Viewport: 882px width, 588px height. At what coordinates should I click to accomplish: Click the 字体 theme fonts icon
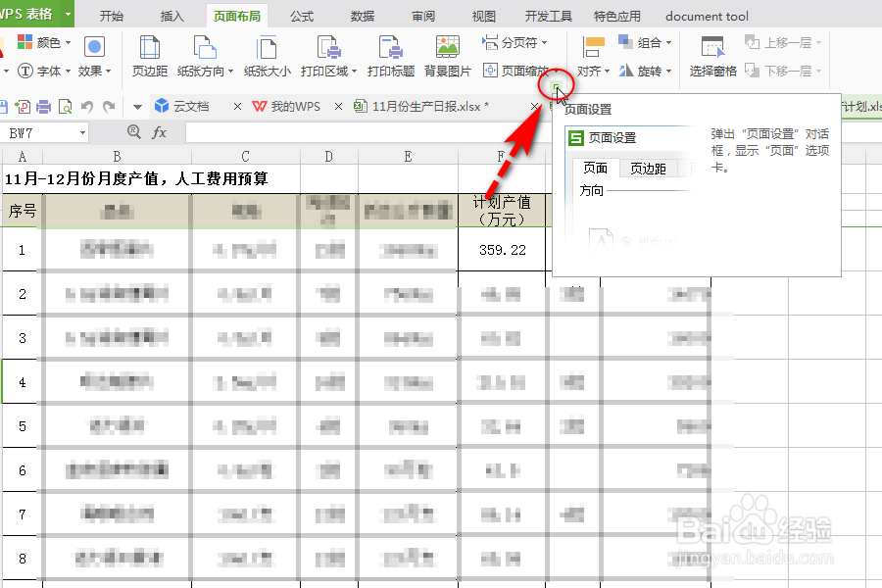pyautogui.click(x=25, y=71)
